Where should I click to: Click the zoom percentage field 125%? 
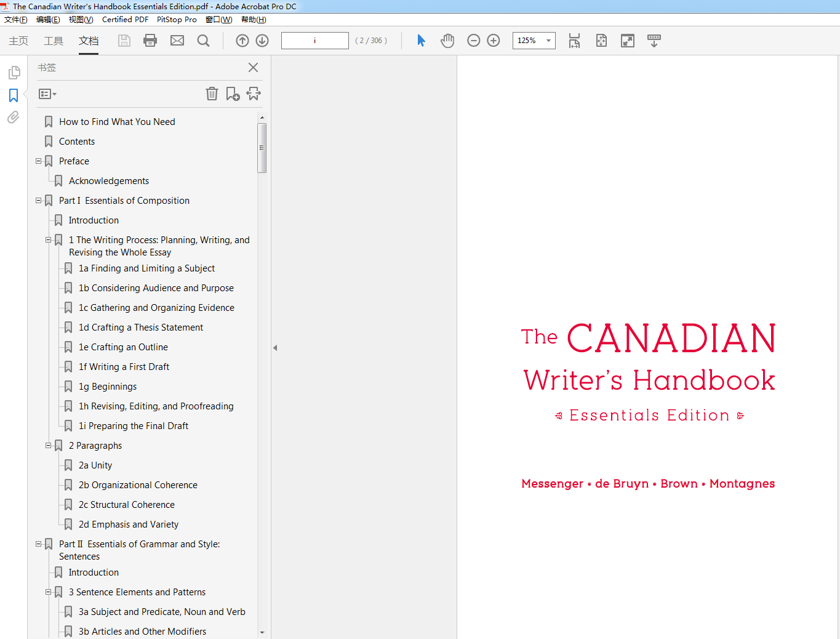click(x=527, y=41)
